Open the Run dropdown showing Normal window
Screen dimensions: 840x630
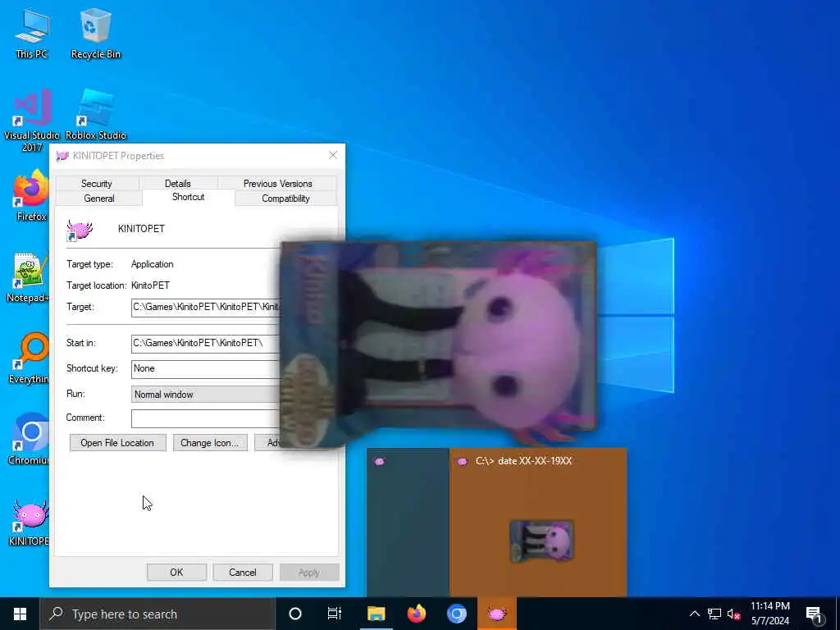tap(206, 395)
